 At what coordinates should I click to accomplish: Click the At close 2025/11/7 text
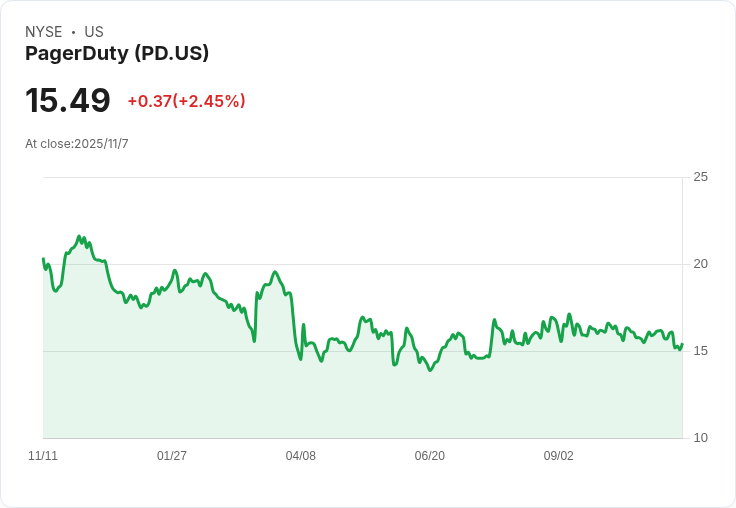pyautogui.click(x=77, y=144)
